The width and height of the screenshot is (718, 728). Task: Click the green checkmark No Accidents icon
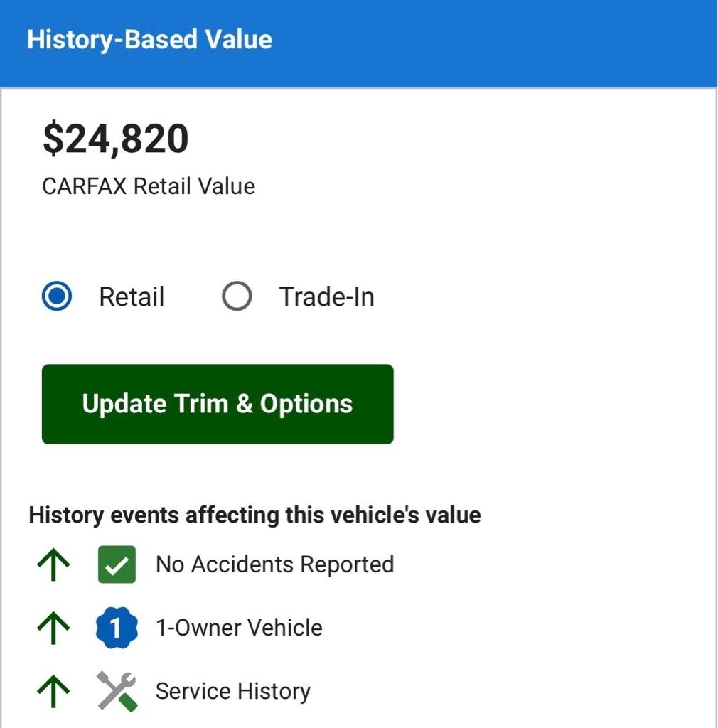coord(117,564)
